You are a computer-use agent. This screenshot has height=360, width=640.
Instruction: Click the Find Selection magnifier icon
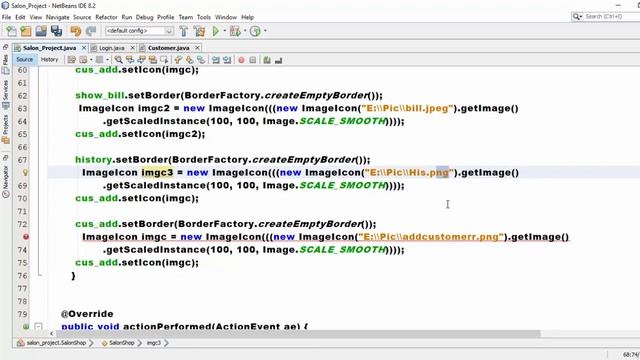tap(118, 60)
